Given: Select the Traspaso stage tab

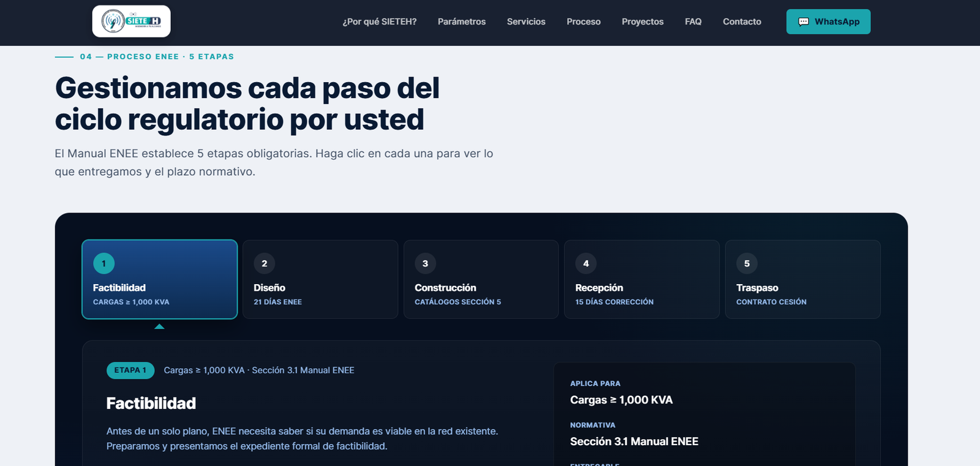Looking at the screenshot, I should coord(803,279).
